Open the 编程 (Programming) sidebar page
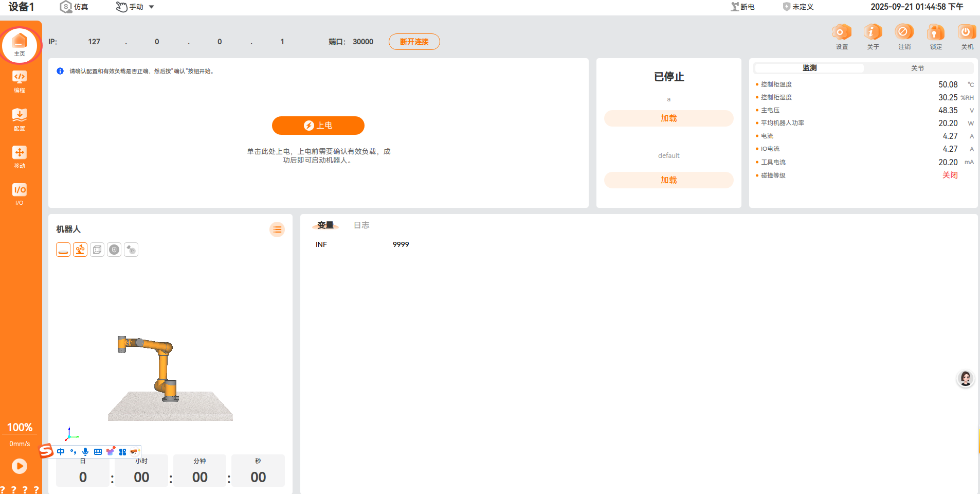This screenshot has width=980, height=494. click(x=20, y=81)
